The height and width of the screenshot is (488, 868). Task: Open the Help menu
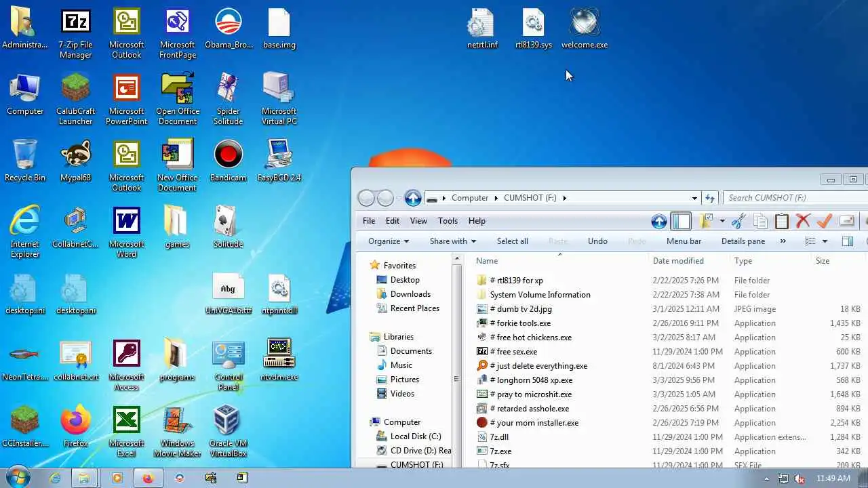(477, 221)
